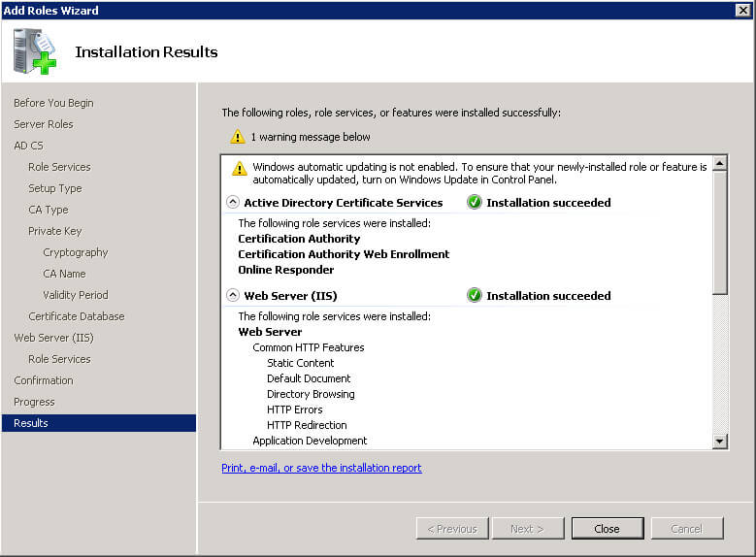
Task: Select Certificate Database step in sidebar
Action: pyautogui.click(x=76, y=316)
